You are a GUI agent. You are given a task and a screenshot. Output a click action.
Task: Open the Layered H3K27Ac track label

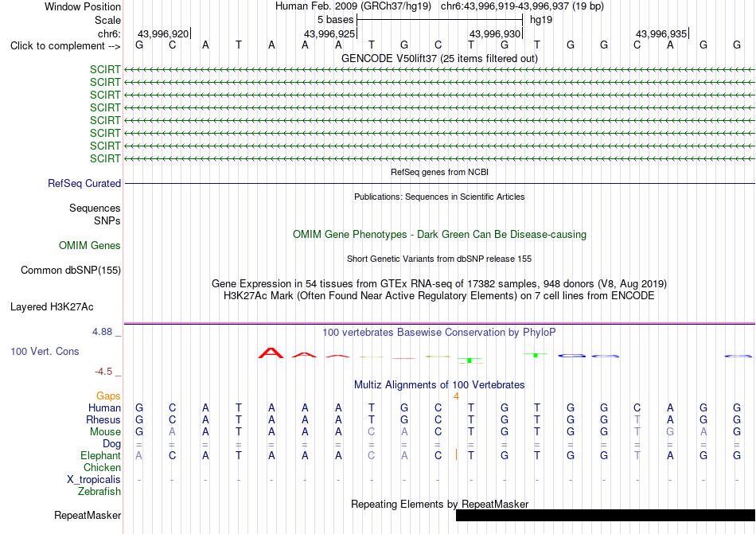click(52, 306)
